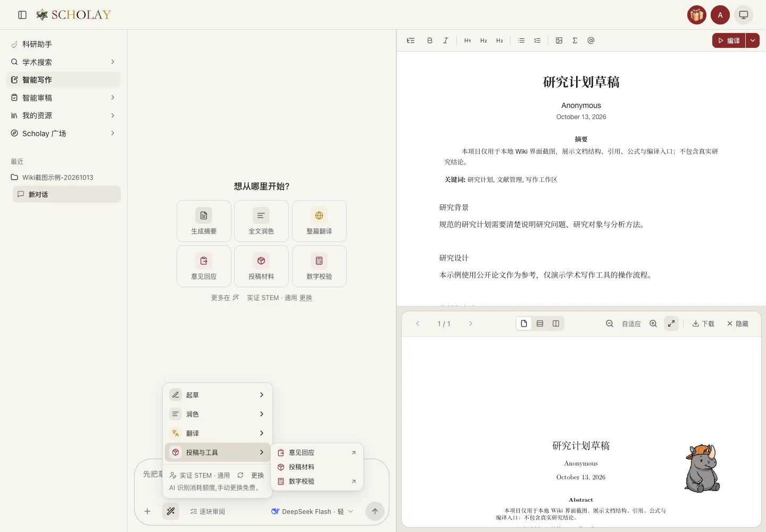Switch preview to single page view
Screen dimensions: 766x532
524,323
